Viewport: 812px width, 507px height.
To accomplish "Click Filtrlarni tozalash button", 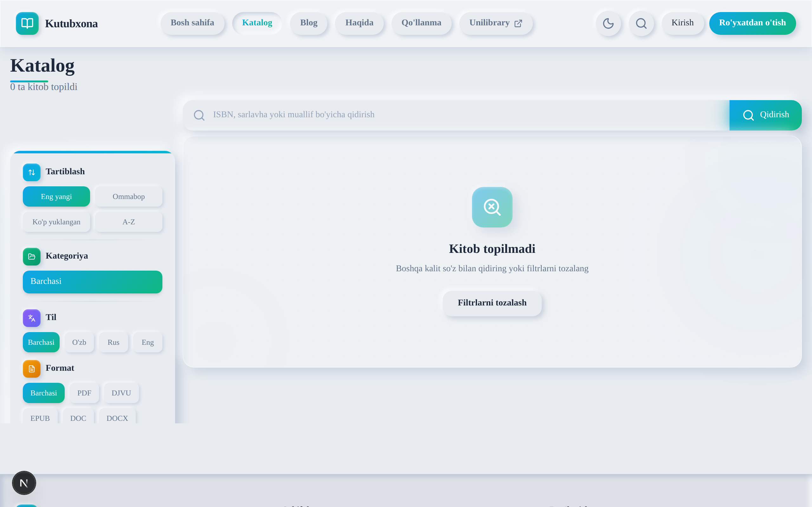I will (x=492, y=303).
